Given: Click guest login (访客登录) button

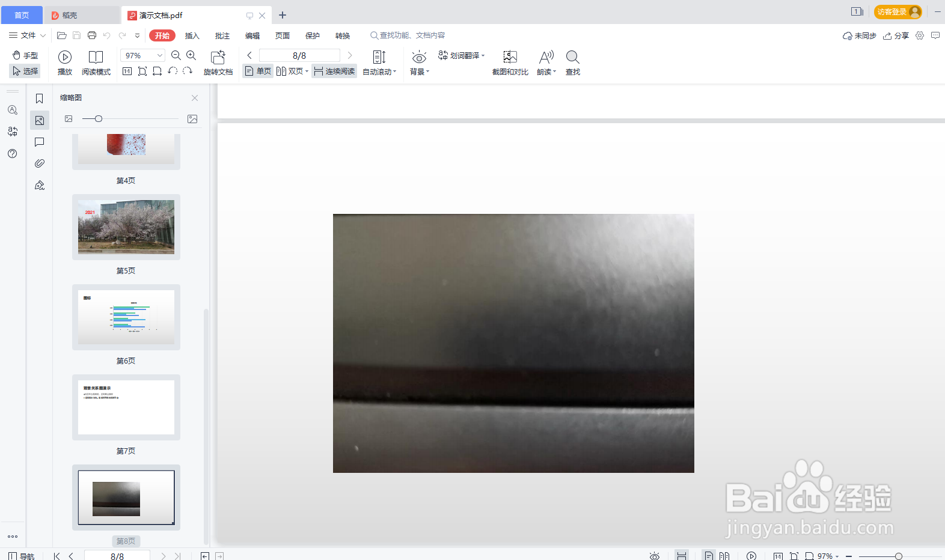Looking at the screenshot, I should click(898, 12).
